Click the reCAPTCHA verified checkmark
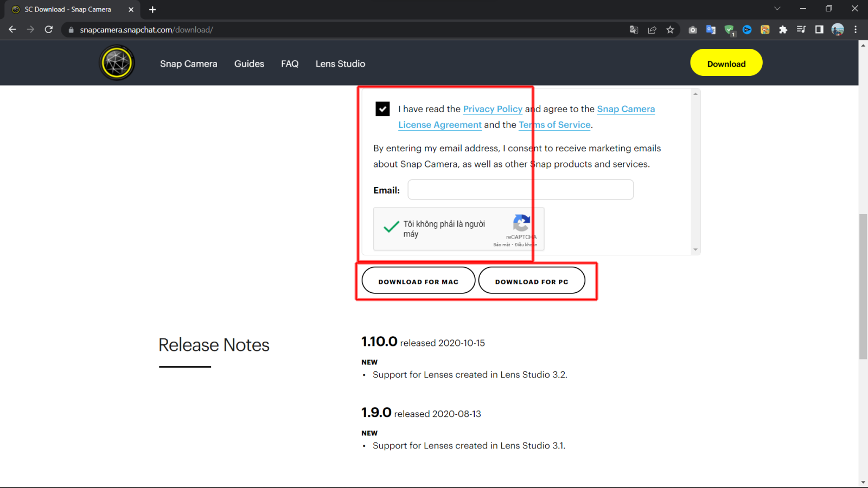Viewport: 868px width, 488px height. point(391,227)
